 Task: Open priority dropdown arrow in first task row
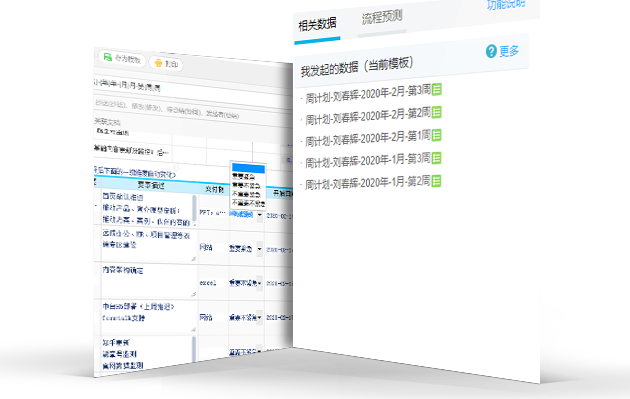pos(260,215)
